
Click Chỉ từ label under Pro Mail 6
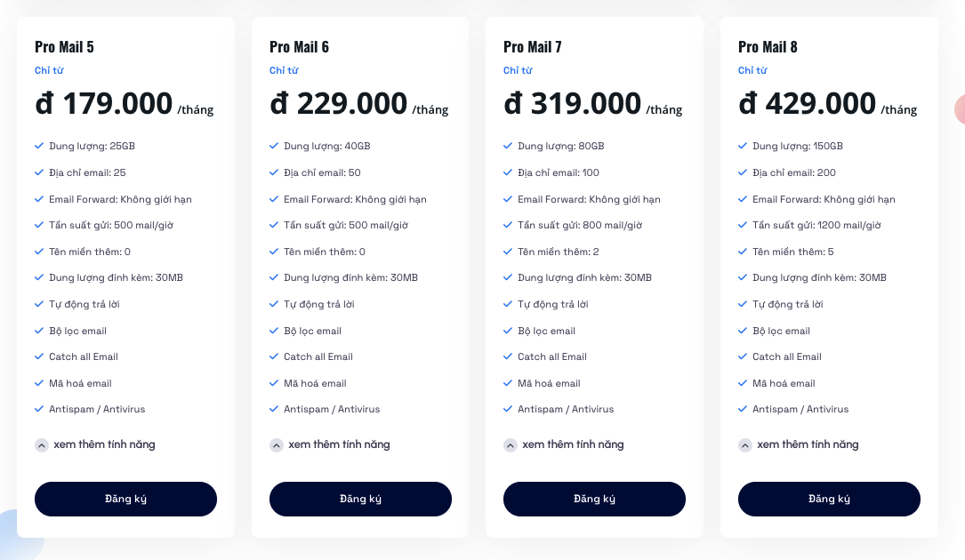tap(284, 70)
